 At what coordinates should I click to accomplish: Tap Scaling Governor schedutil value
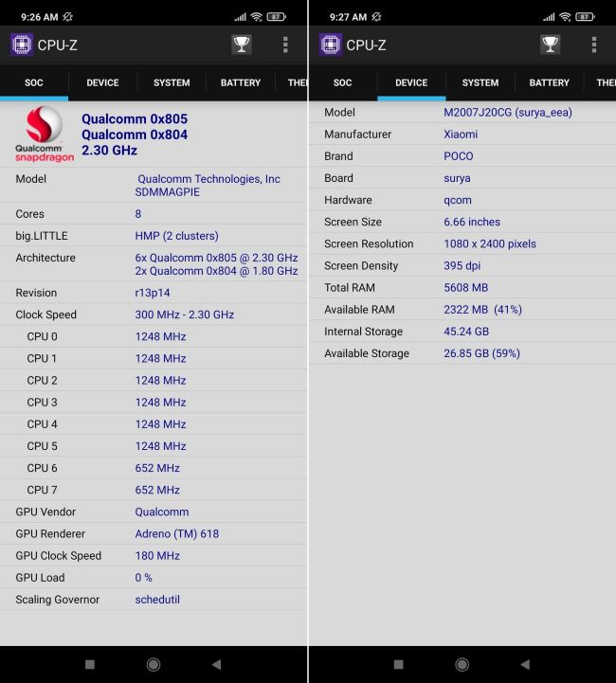pyautogui.click(x=157, y=600)
